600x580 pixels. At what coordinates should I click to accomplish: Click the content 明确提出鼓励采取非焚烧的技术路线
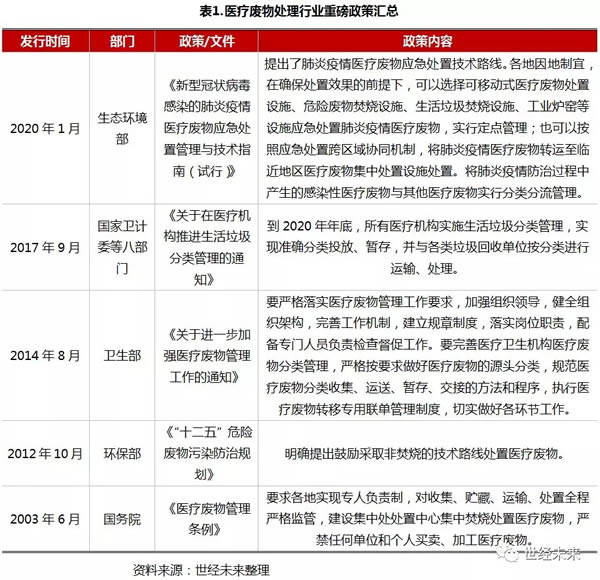tap(426, 454)
